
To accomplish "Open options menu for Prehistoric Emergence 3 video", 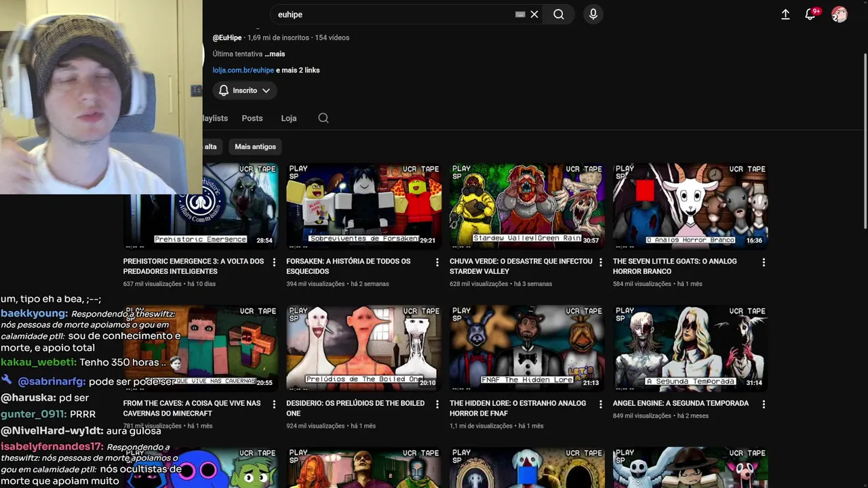I will [x=274, y=262].
